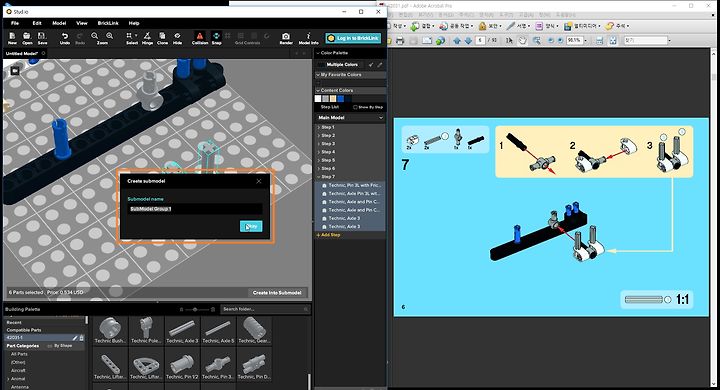The image size is (720, 390).
Task: Confirm submodel with the Okay button
Action: coord(251,226)
